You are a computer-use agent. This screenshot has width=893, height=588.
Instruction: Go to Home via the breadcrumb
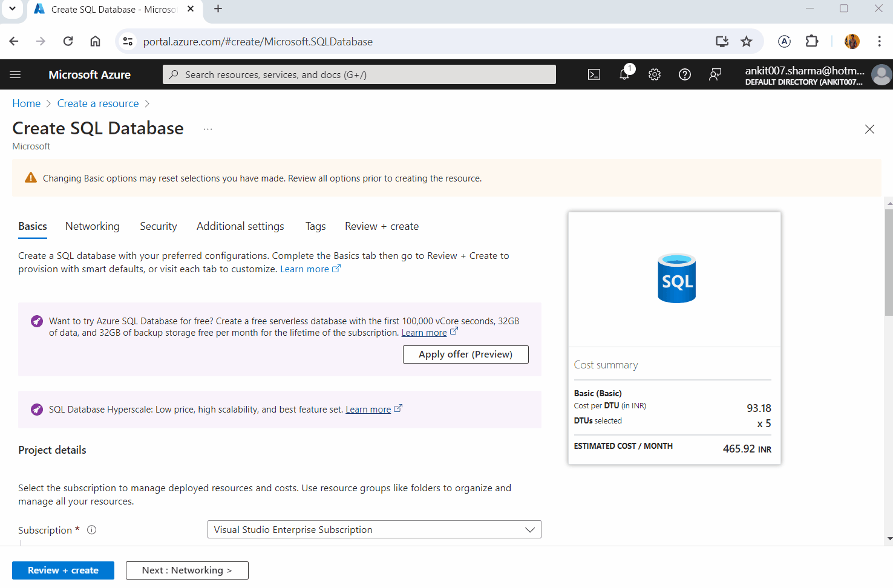click(x=27, y=103)
